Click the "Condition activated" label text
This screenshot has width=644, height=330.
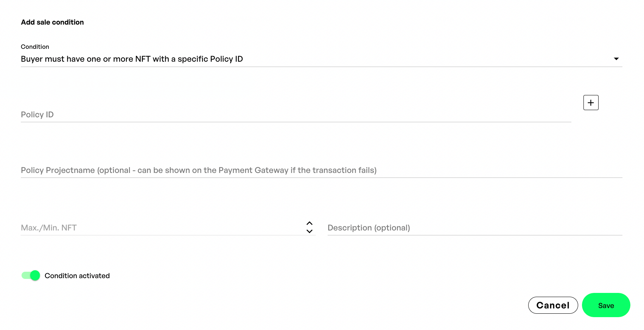[77, 276]
